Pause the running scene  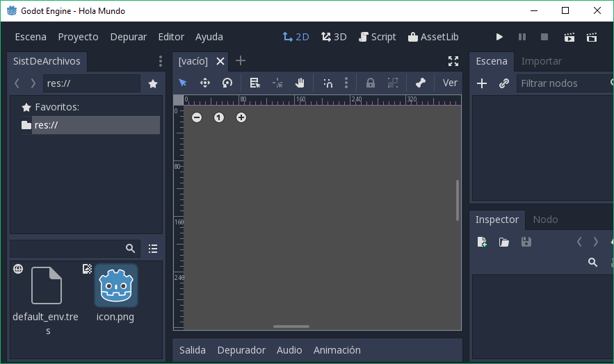tap(522, 37)
